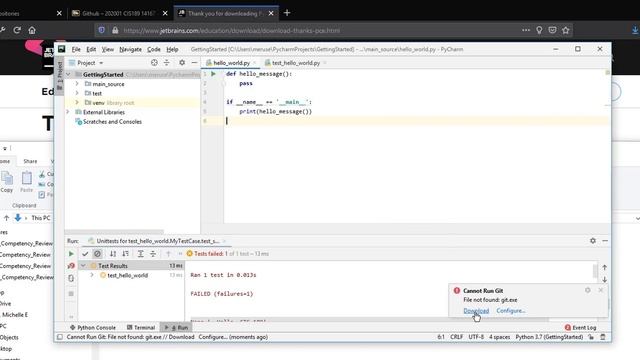Open the Code menu
This screenshot has width=640, height=360.
154,49
